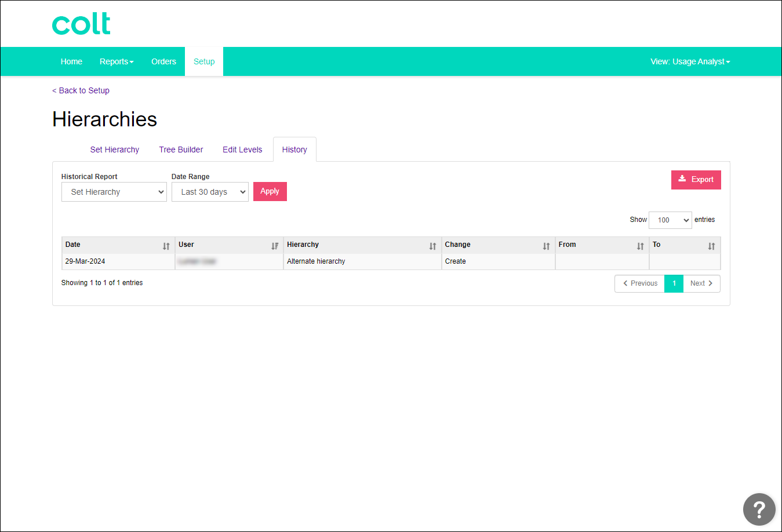Open Orders in navigation bar
The height and width of the screenshot is (532, 782).
point(163,61)
